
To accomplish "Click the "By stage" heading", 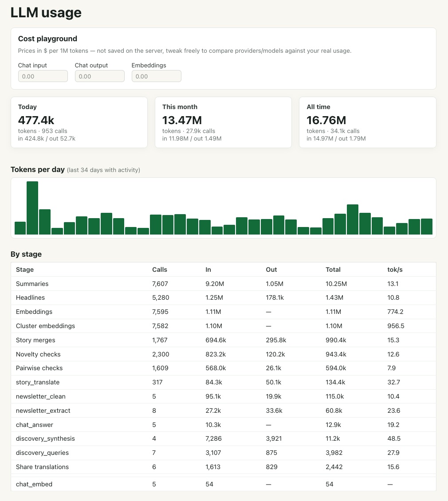I will (x=26, y=254).
